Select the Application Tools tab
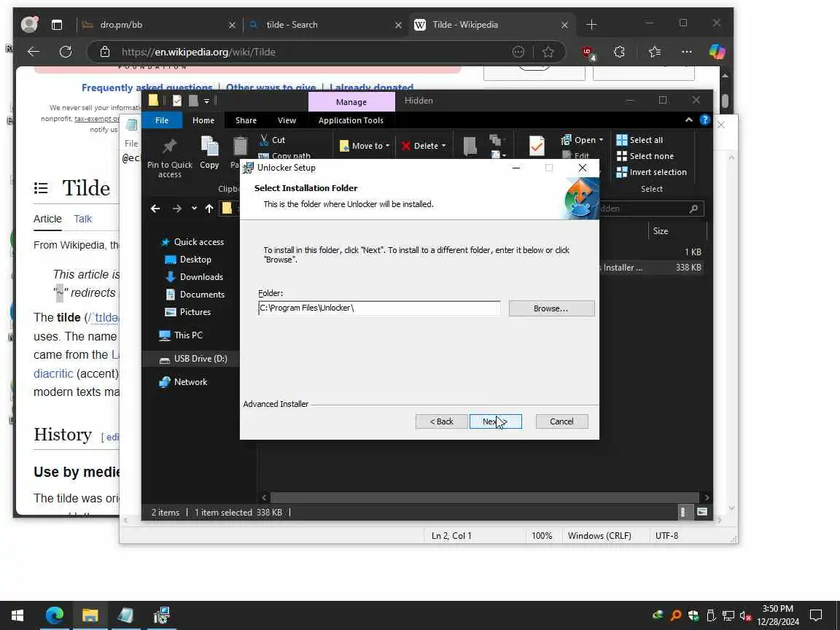The width and height of the screenshot is (840, 630). pyautogui.click(x=351, y=120)
